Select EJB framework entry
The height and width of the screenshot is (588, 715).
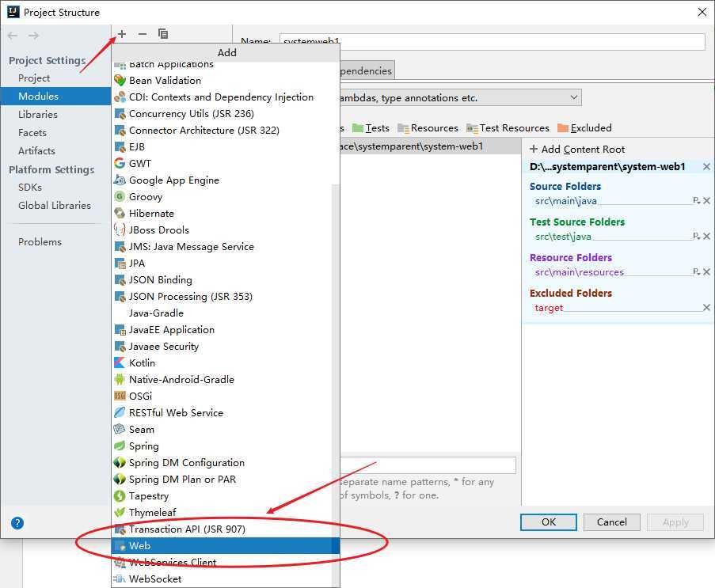click(x=225, y=146)
